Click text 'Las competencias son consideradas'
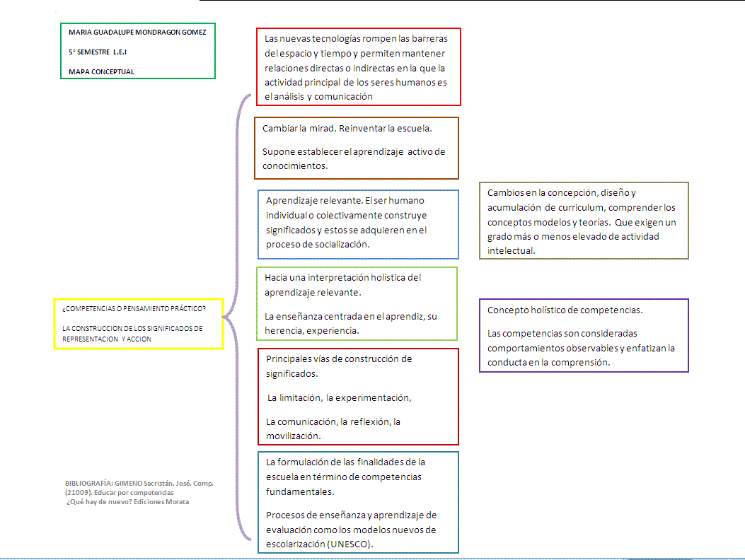The height and width of the screenshot is (560, 745). pyautogui.click(x=562, y=334)
